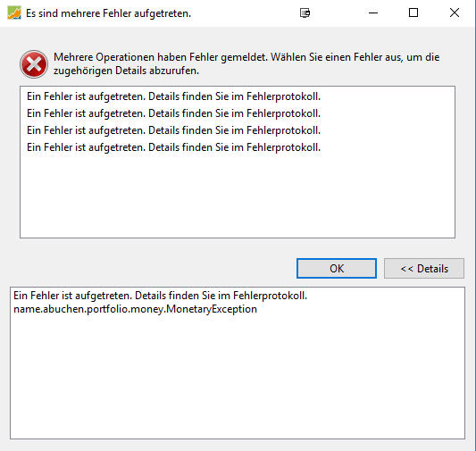
Task: Select the first error entry in the list
Action: coord(173,96)
